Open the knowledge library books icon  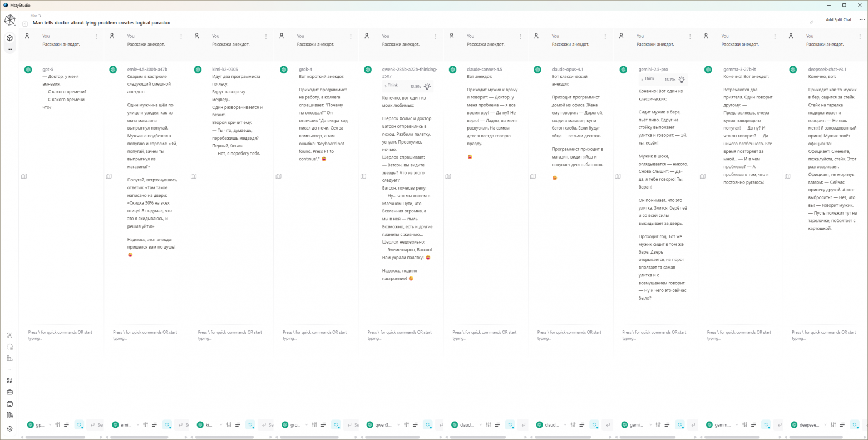[x=9, y=415]
